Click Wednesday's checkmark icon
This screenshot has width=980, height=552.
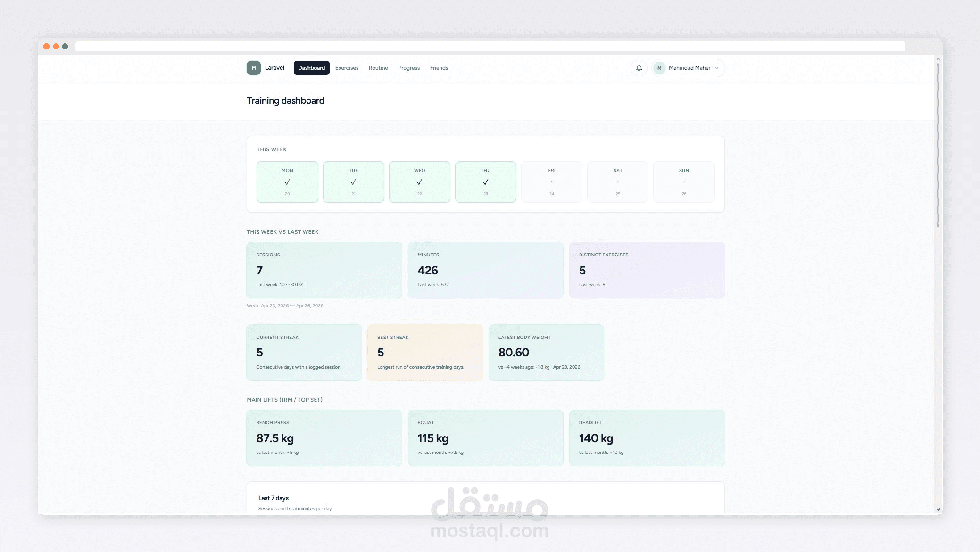(x=419, y=181)
